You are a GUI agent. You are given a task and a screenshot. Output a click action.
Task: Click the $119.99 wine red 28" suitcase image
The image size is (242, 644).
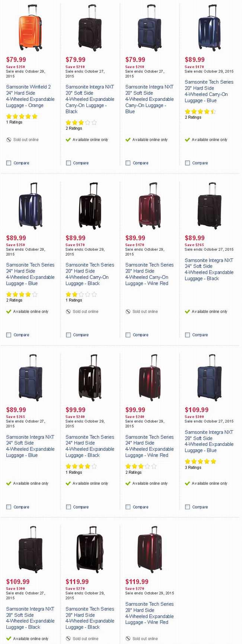[150, 550]
